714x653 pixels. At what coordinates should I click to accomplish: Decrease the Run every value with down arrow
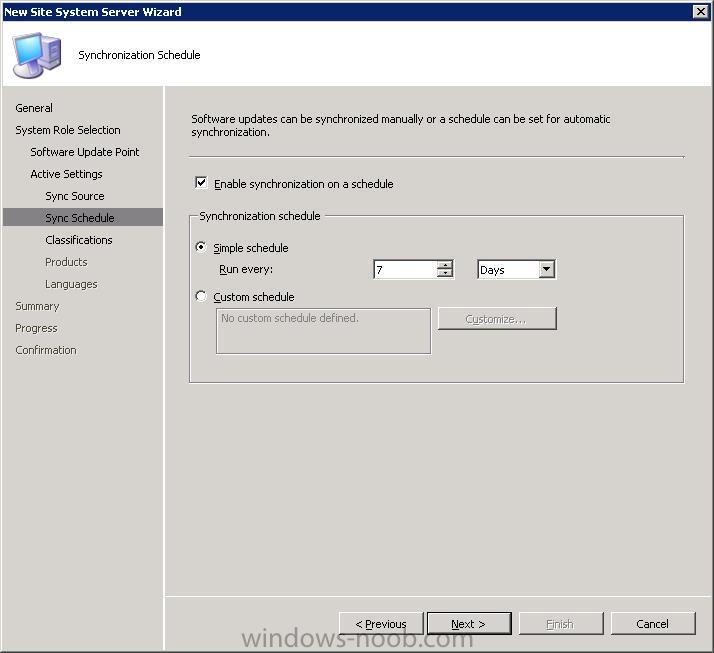[x=445, y=273]
